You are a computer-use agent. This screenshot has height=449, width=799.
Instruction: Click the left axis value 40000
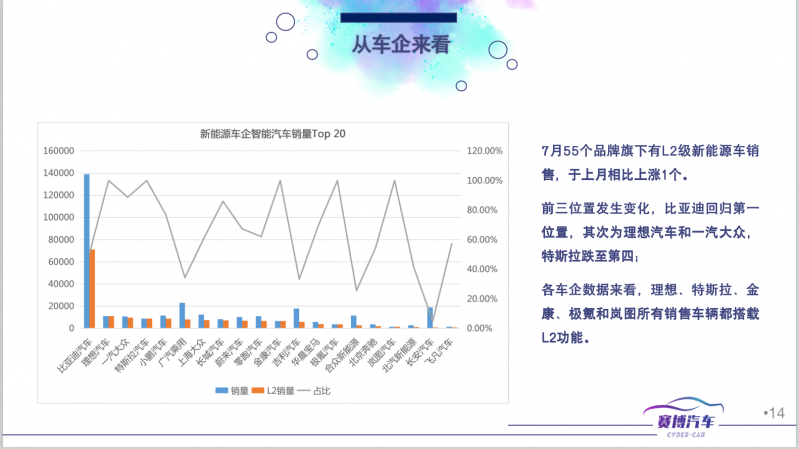coord(61,284)
